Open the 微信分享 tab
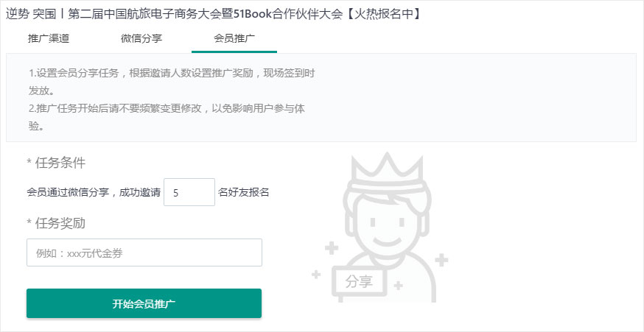This screenshot has width=644, height=332. [141, 38]
